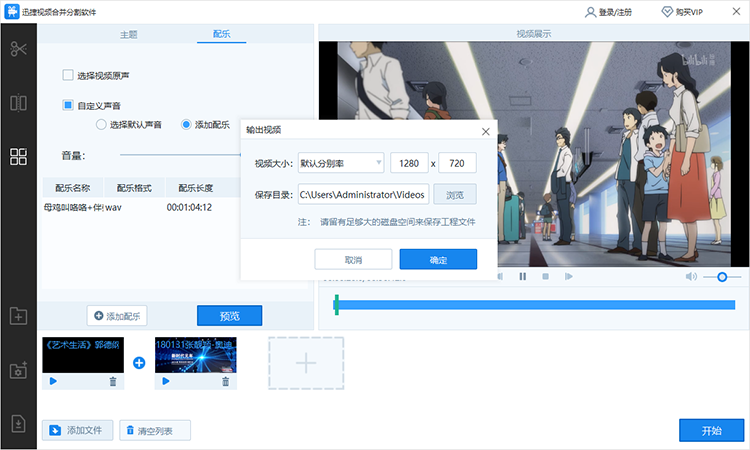This screenshot has width=750, height=450.
Task: Click the 添加配乐 button below the music list
Action: tap(117, 316)
